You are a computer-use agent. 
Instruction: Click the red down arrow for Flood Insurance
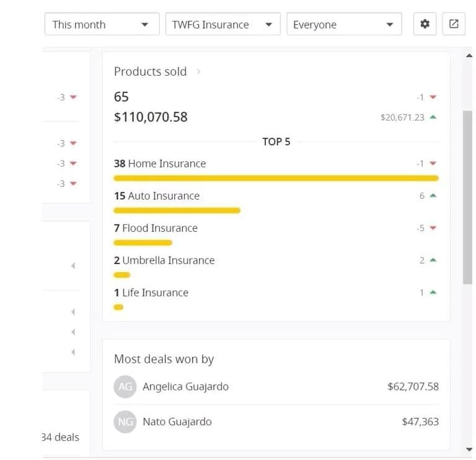tap(433, 228)
